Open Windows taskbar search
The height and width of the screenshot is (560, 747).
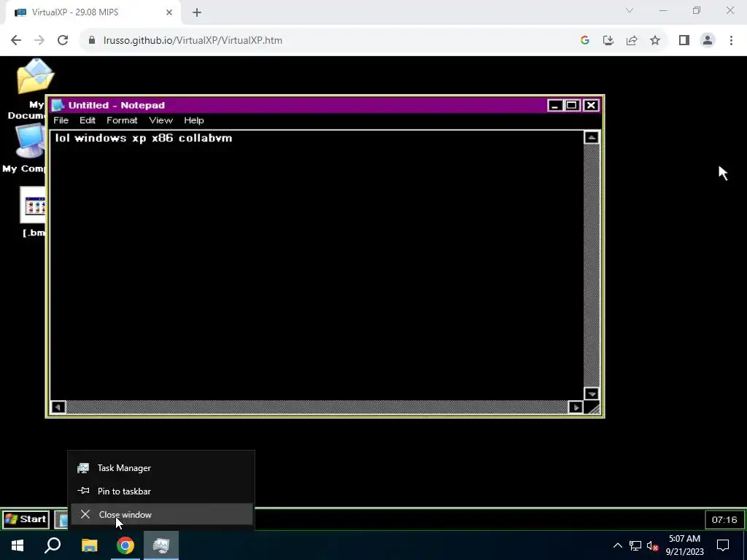click(x=53, y=545)
